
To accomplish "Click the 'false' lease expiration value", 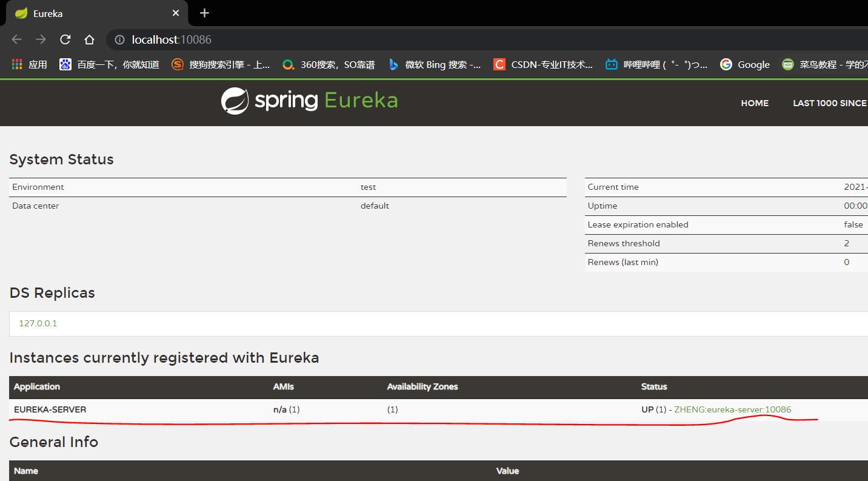I will 853,224.
